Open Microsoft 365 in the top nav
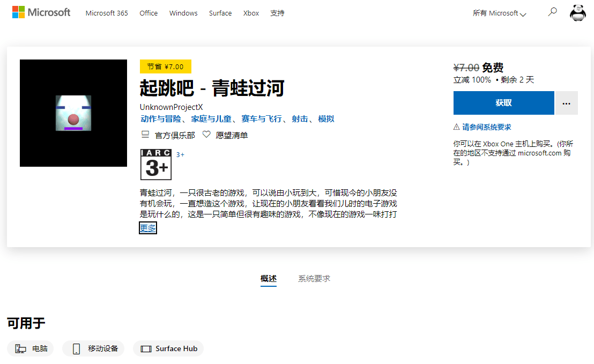594x364 pixels. tap(107, 13)
